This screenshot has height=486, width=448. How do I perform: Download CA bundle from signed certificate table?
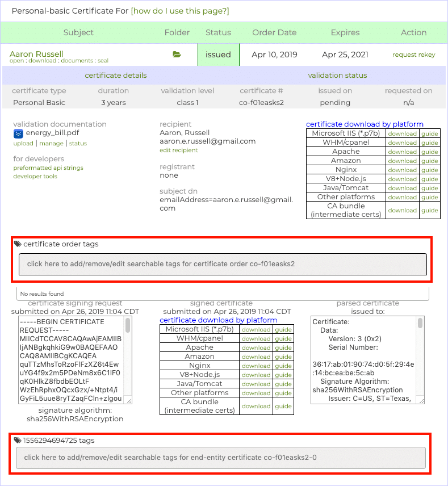256,407
